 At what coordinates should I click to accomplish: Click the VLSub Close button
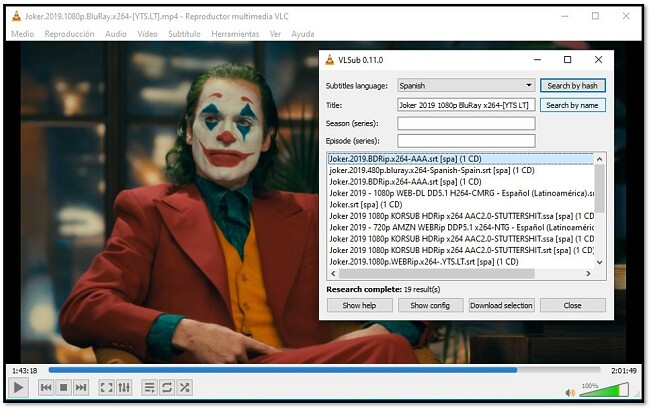click(x=572, y=306)
